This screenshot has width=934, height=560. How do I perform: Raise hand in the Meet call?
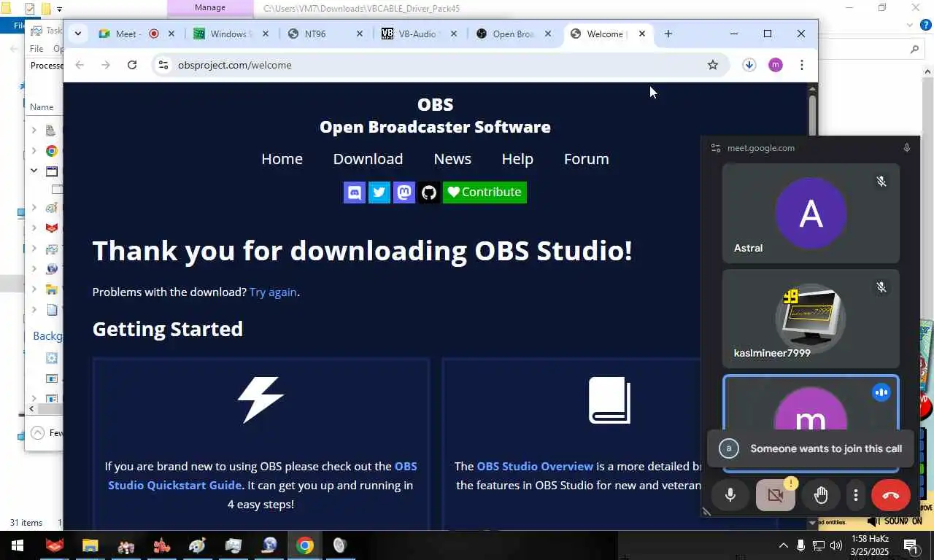[821, 495]
